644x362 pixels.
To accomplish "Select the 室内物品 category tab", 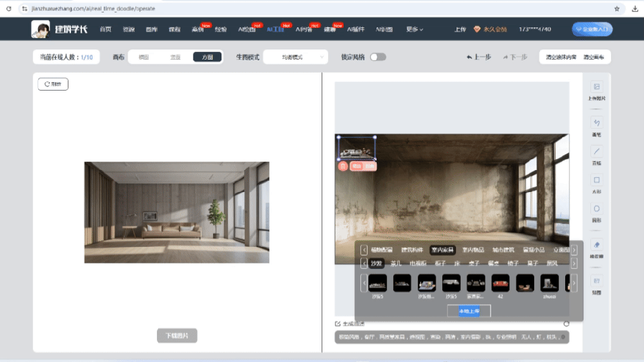I will [473, 249].
